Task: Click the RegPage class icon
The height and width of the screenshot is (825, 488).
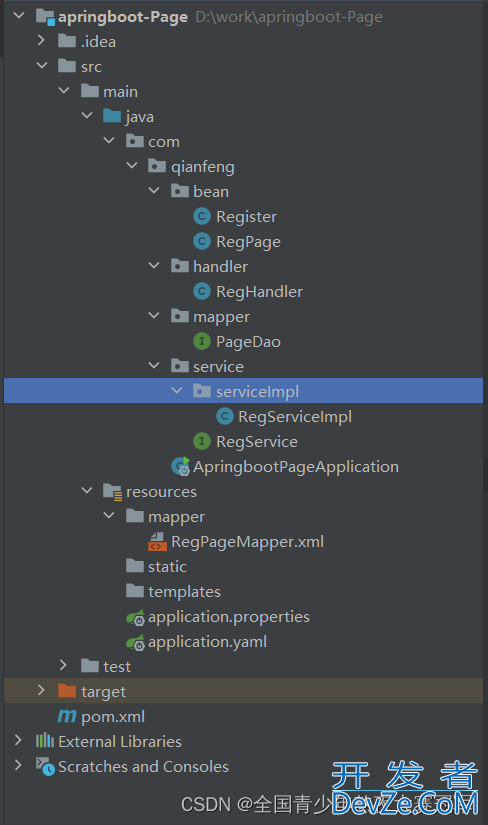Action: (202, 241)
